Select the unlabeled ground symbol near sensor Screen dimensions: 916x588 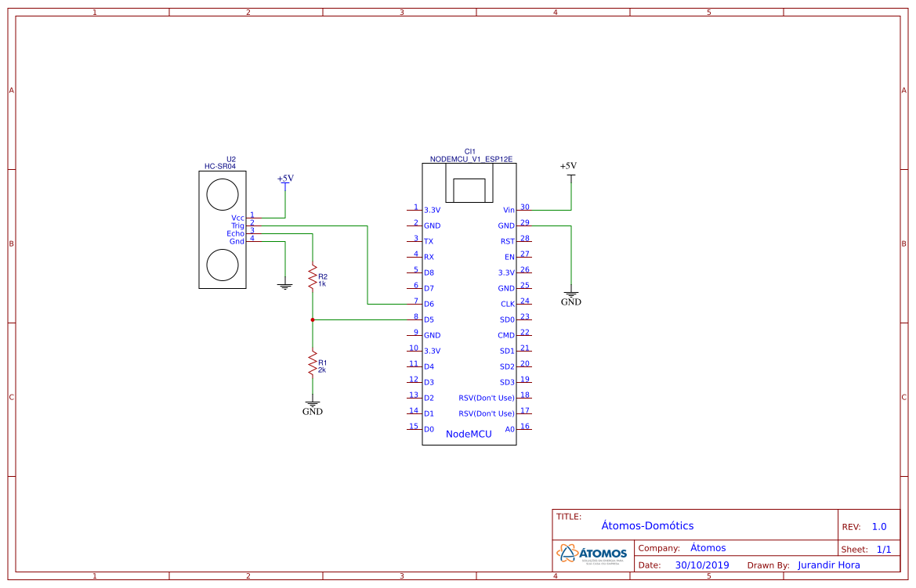click(x=285, y=286)
